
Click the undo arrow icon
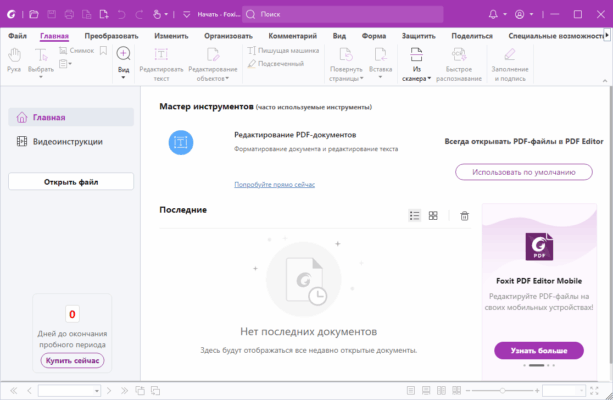122,14
